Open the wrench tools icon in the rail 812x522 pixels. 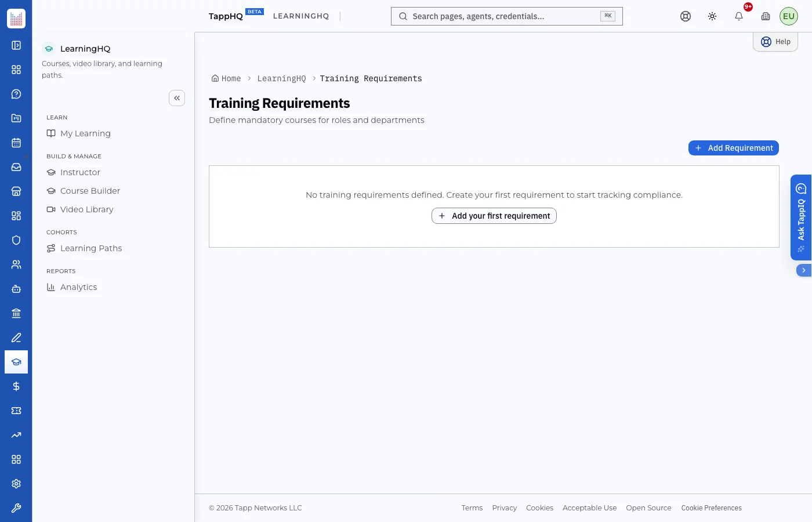[x=16, y=508]
